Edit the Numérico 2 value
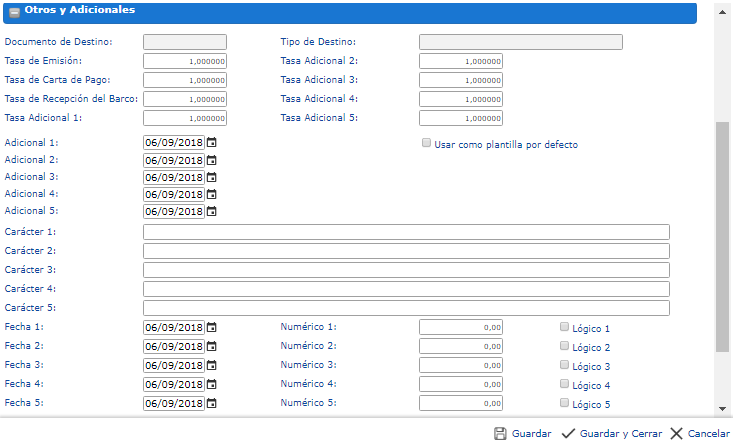Screen dimensions: 733x446 (461, 346)
